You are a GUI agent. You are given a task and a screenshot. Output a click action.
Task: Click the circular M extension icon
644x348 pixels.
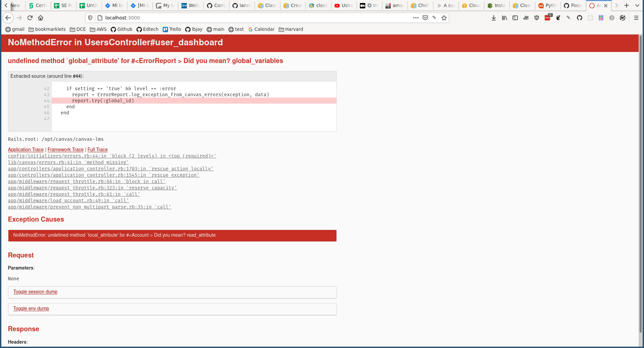(623, 18)
